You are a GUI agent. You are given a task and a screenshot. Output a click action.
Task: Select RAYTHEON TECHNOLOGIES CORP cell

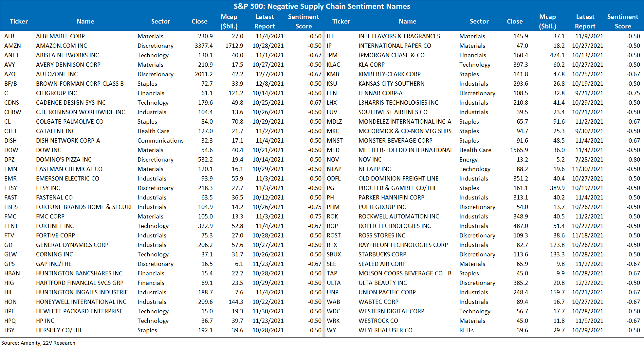403,245
